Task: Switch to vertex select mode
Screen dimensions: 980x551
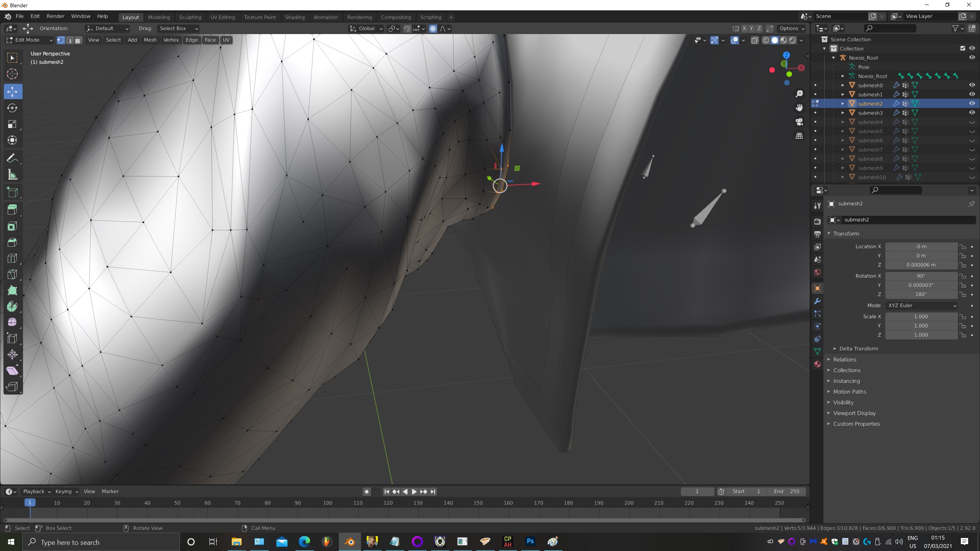Action: (x=61, y=40)
